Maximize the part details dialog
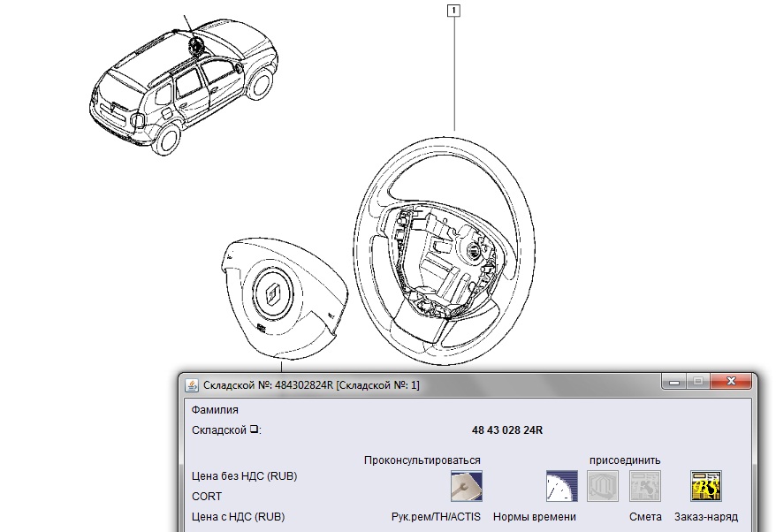Screen dimensions: 776x532 [698, 383]
